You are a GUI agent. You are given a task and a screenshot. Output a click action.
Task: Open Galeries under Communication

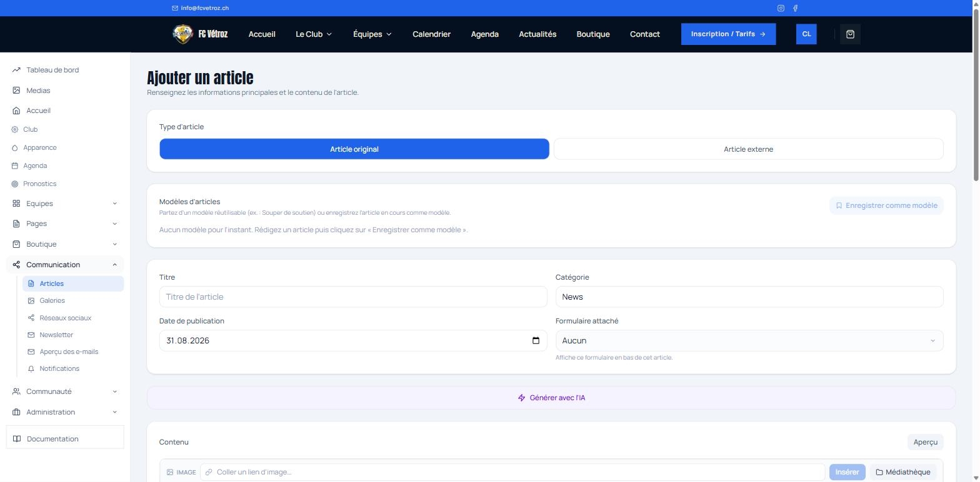(x=52, y=301)
